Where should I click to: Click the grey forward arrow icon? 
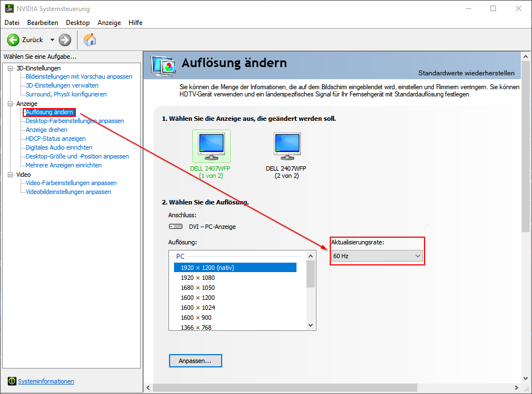pyautogui.click(x=65, y=40)
